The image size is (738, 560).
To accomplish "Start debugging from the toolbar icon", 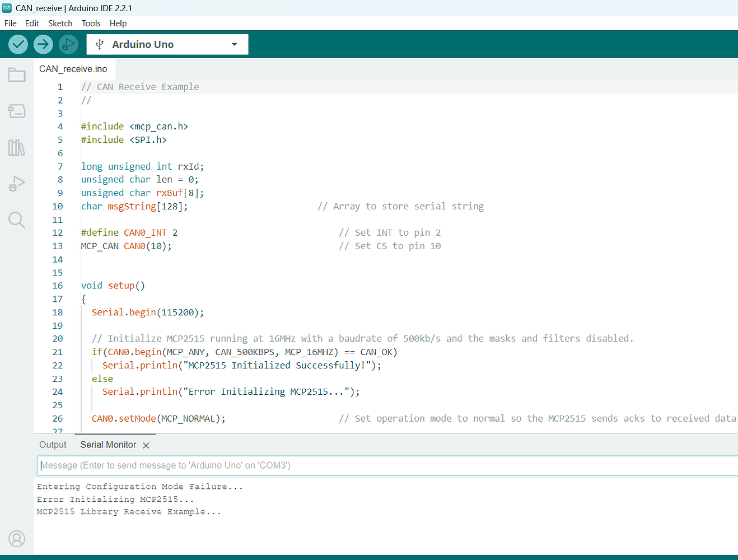I will [x=68, y=44].
